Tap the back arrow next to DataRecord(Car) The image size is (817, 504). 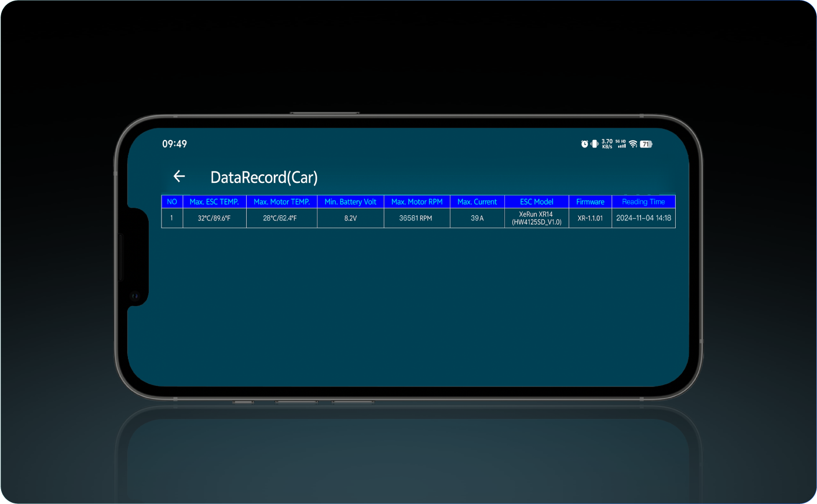pos(179,176)
